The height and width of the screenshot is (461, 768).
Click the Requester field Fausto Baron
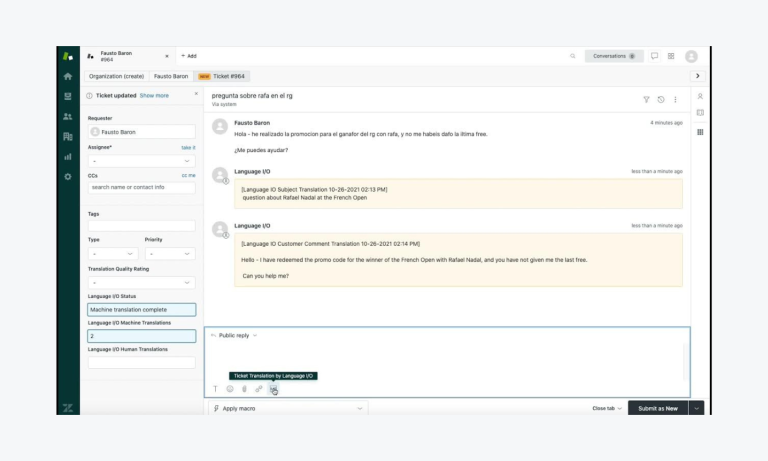click(x=142, y=132)
